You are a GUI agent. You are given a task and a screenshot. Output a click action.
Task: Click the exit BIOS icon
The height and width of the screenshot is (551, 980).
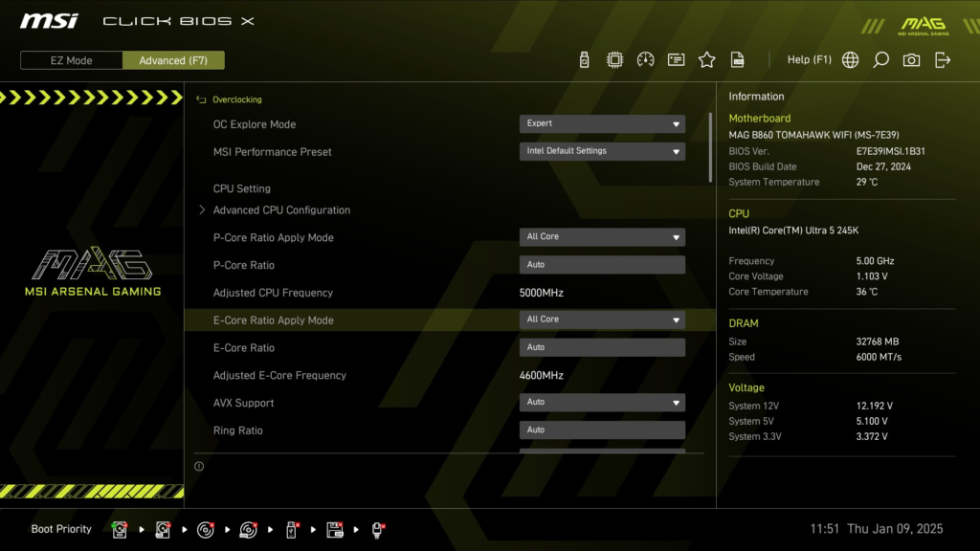943,59
